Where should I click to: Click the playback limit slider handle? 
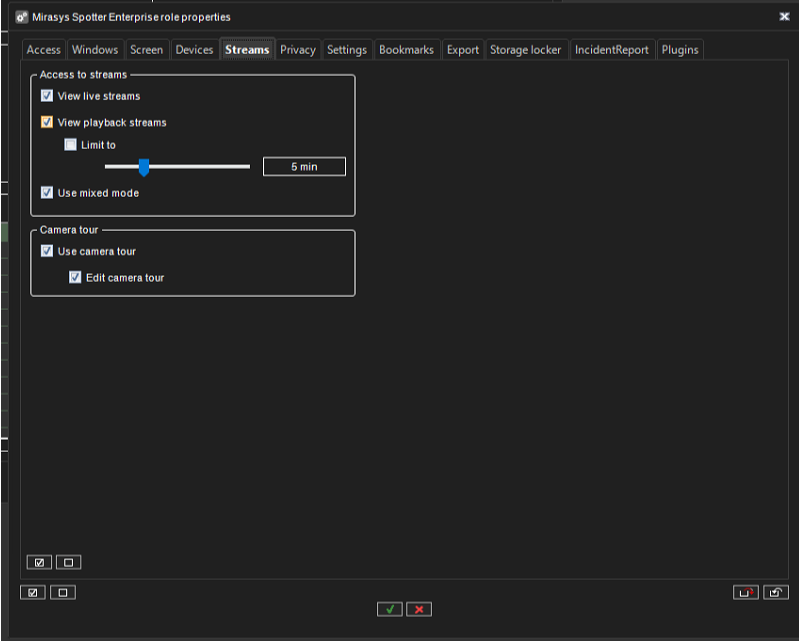point(144,167)
